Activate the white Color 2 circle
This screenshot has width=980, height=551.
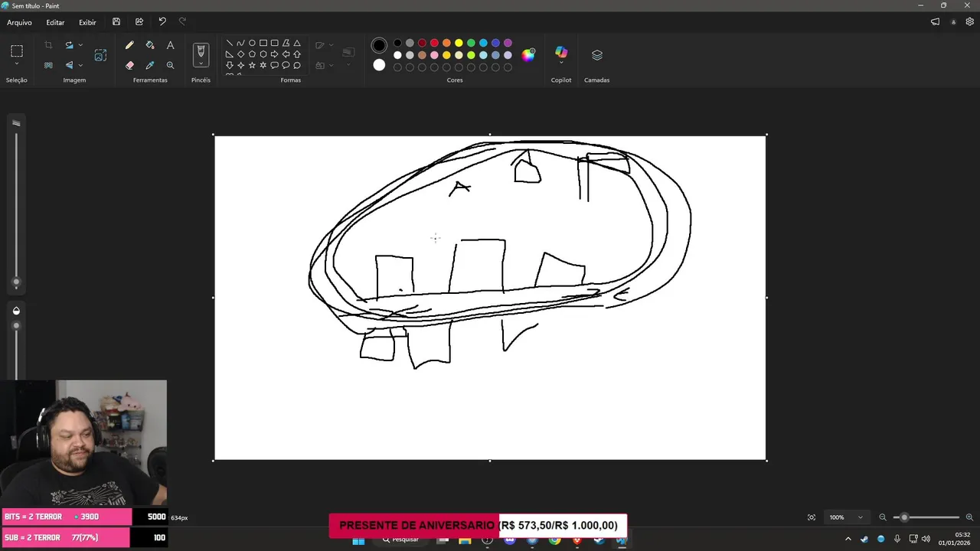point(379,65)
